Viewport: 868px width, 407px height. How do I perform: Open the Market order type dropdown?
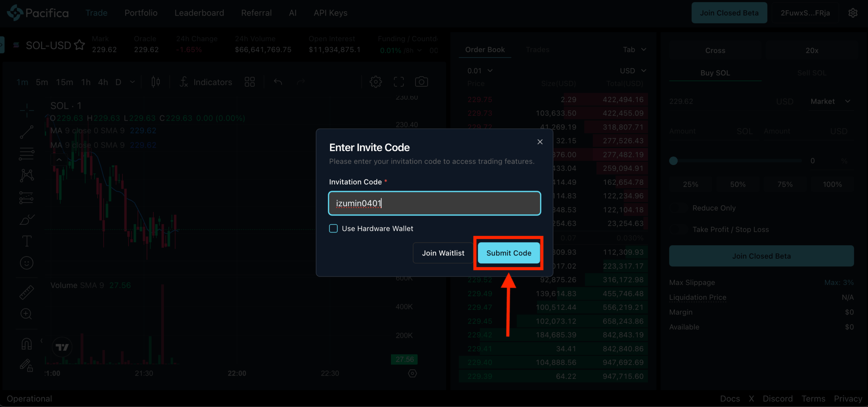point(830,101)
